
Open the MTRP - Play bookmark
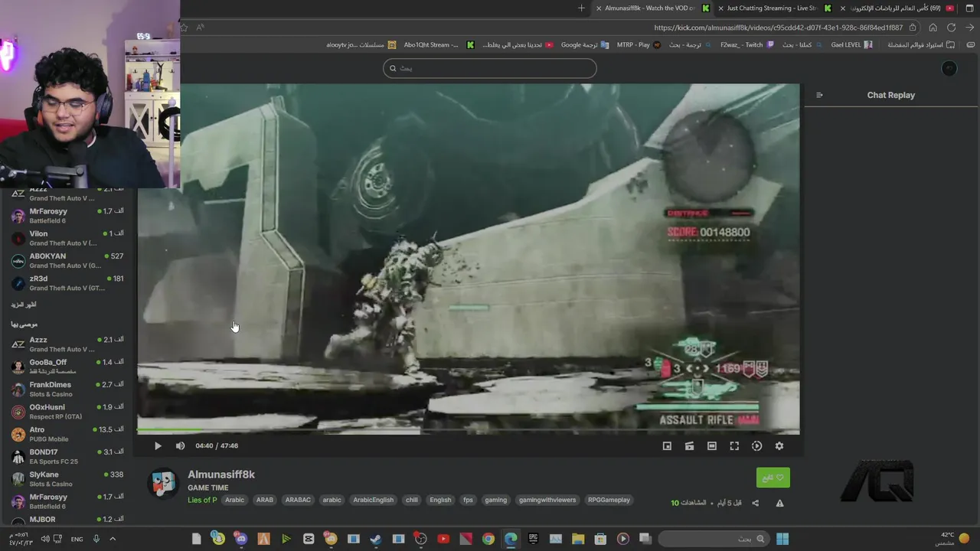coord(639,45)
